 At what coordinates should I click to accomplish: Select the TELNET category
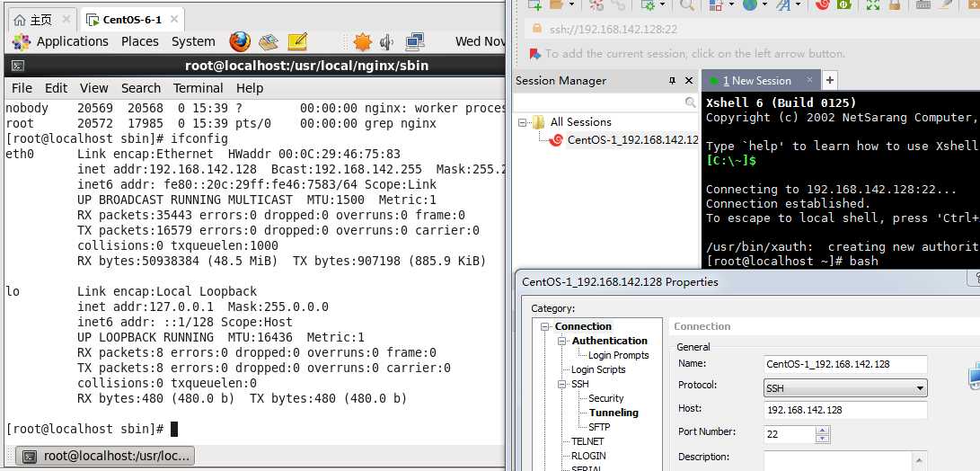[588, 441]
